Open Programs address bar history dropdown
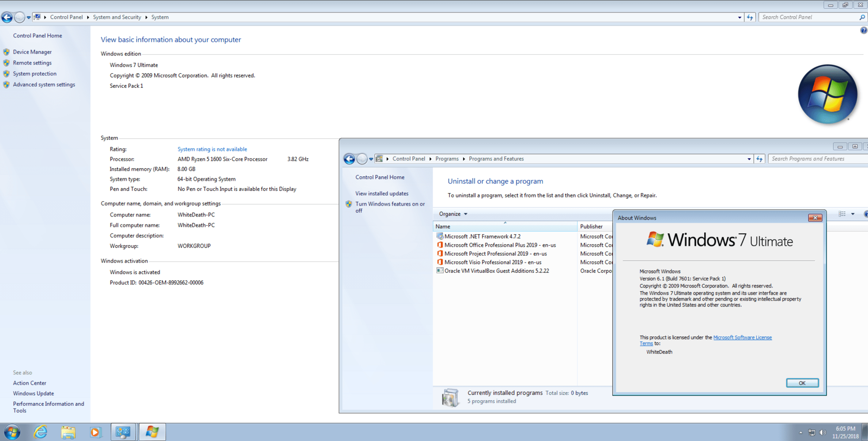This screenshot has width=868, height=441. click(x=749, y=159)
